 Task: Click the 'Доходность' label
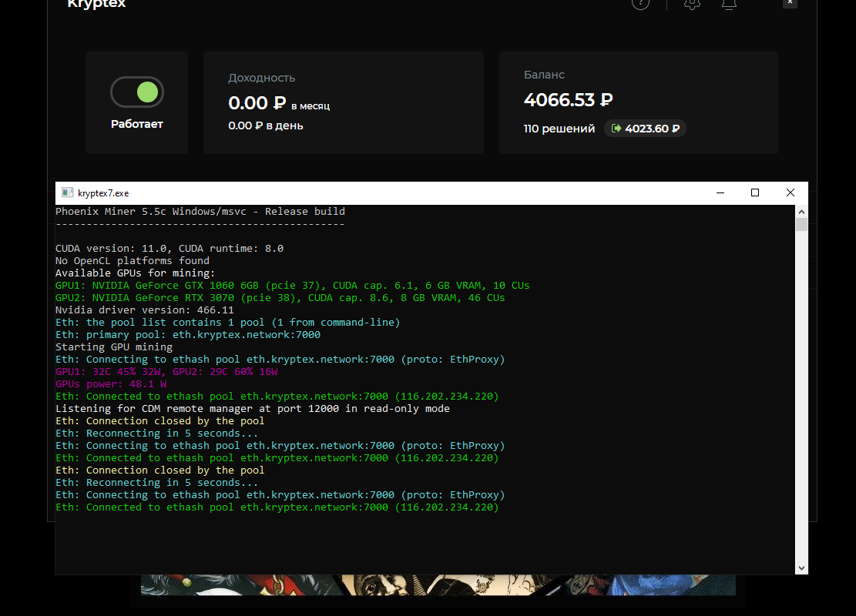[x=261, y=78]
